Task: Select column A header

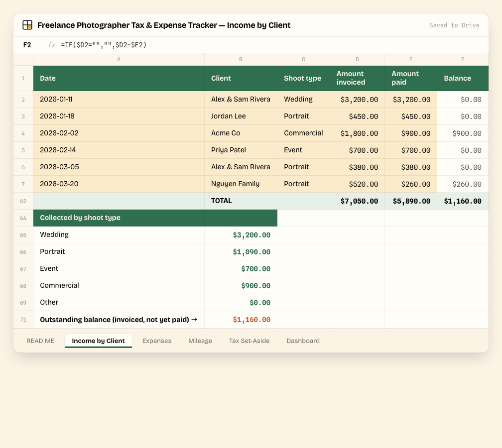Action: tap(119, 59)
